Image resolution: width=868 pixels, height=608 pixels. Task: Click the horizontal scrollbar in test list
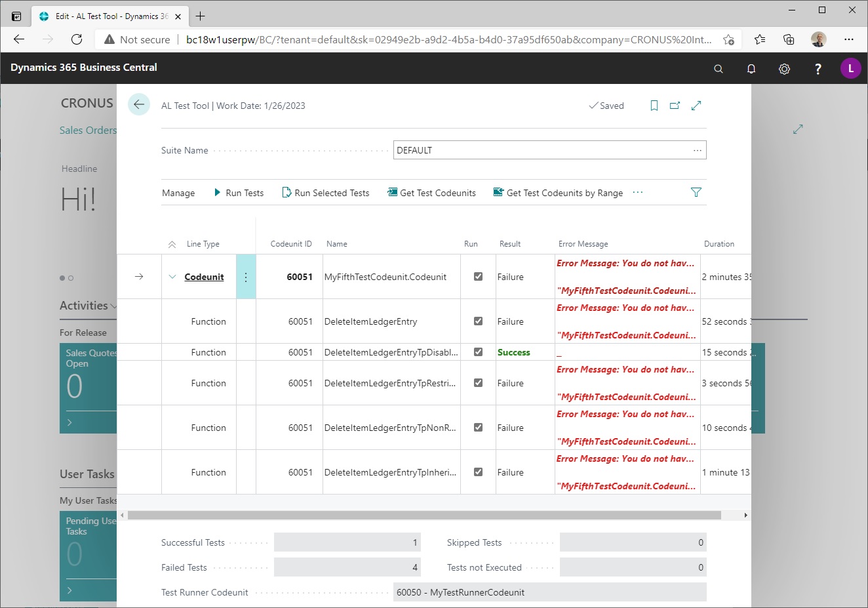coord(424,516)
